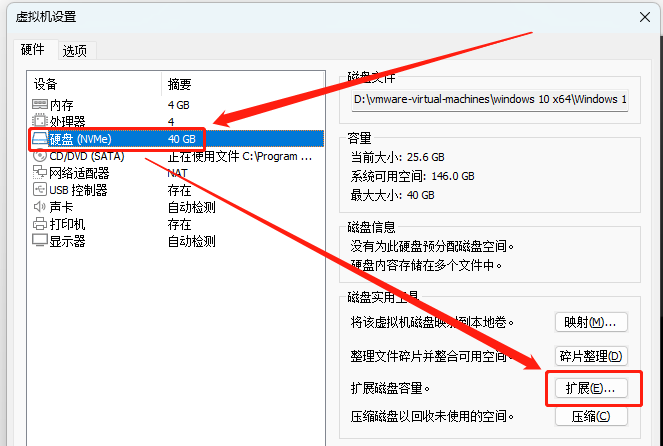
Task: Select the printer (打印机) icon
Action: (x=40, y=224)
